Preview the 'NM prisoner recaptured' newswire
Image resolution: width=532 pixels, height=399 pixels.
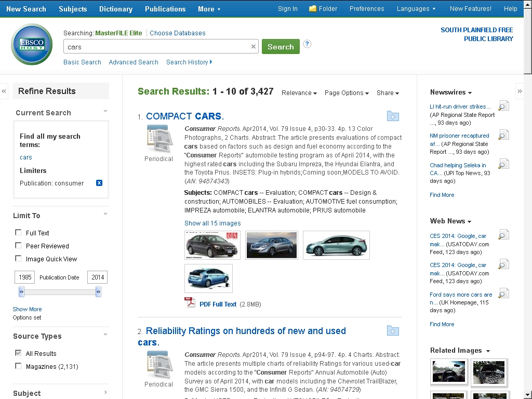[503, 135]
